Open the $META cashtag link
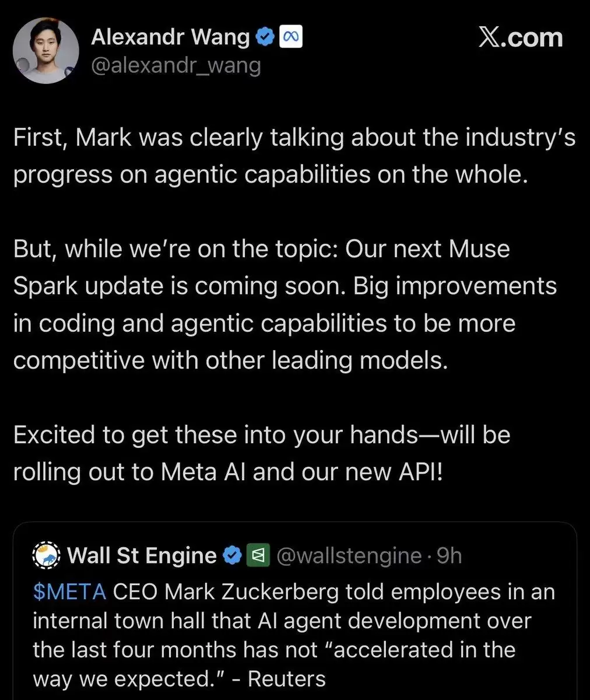This screenshot has width=590, height=700. [69, 591]
